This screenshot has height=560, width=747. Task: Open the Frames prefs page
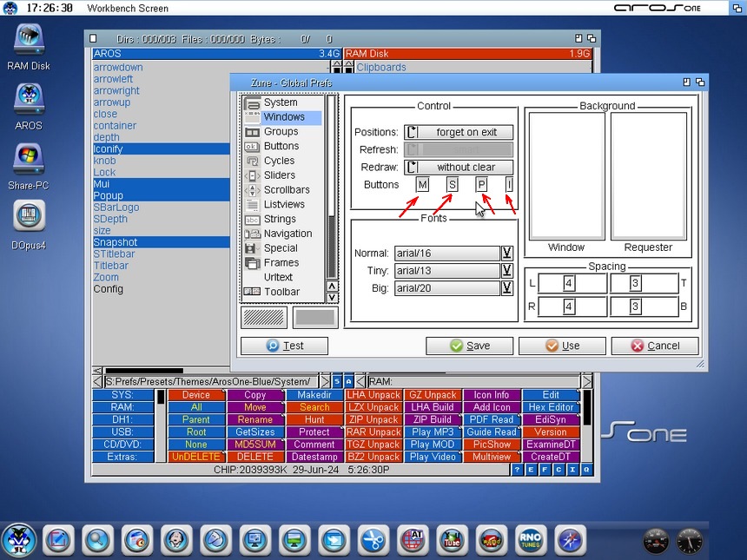(282, 262)
